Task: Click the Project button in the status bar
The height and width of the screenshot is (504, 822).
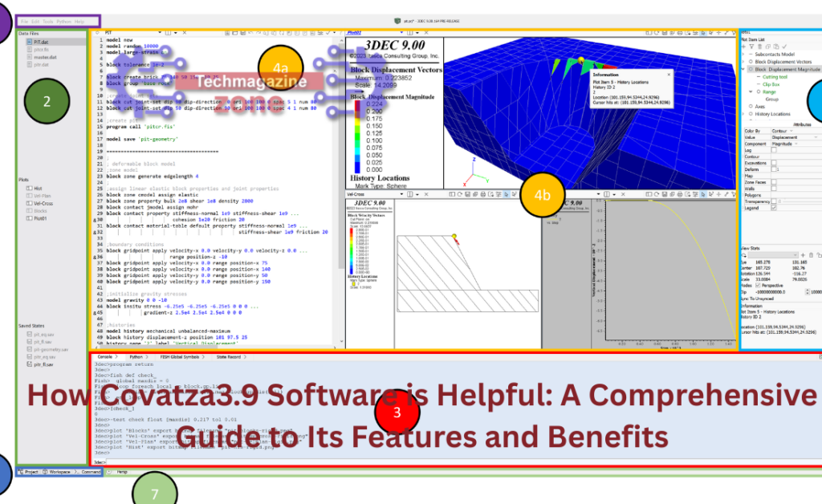Action: pos(29,472)
